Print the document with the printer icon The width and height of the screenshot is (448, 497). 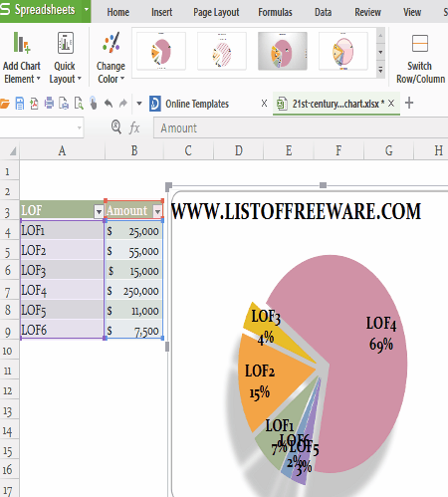coord(49,104)
